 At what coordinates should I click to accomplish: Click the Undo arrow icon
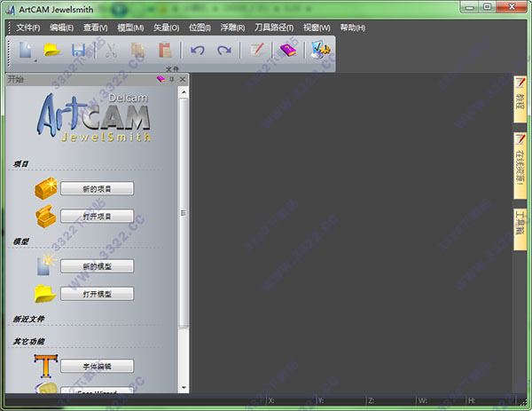[x=198, y=51]
